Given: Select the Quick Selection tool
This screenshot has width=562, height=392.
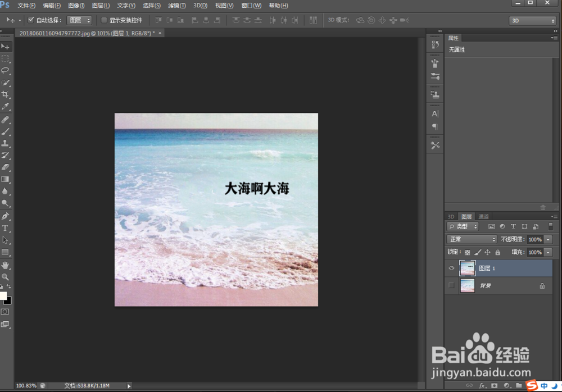Looking at the screenshot, I should [6, 83].
